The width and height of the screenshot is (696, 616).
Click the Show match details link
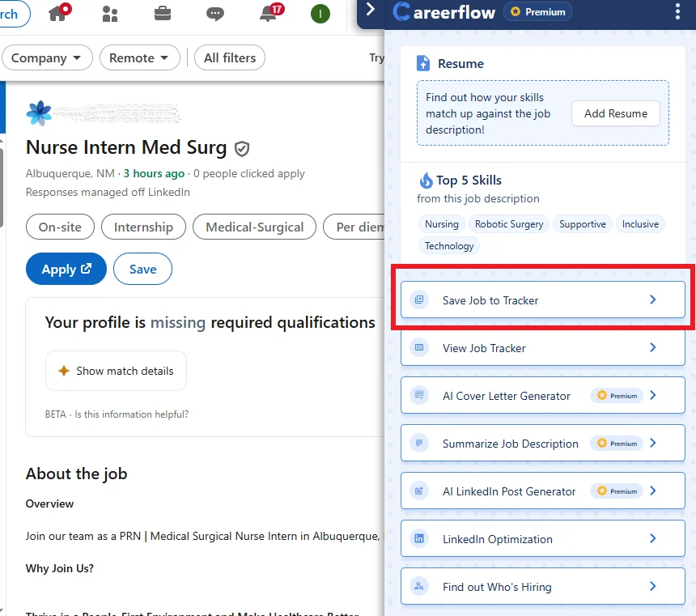(116, 371)
